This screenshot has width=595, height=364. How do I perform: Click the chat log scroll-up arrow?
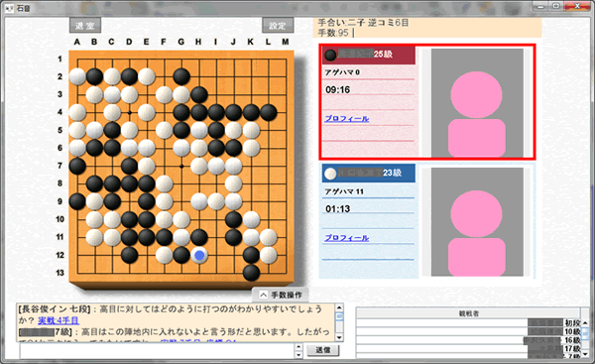point(339,307)
